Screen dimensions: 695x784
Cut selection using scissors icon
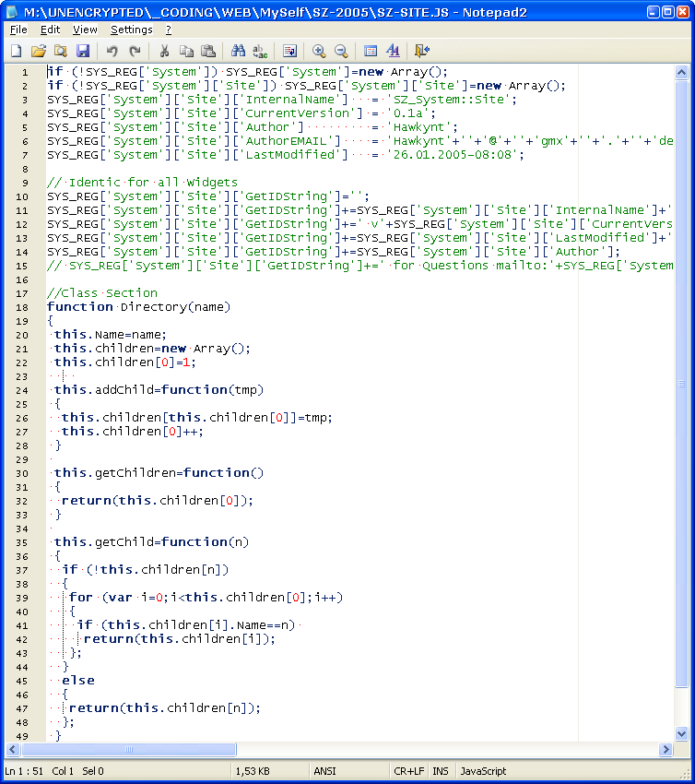point(164,51)
